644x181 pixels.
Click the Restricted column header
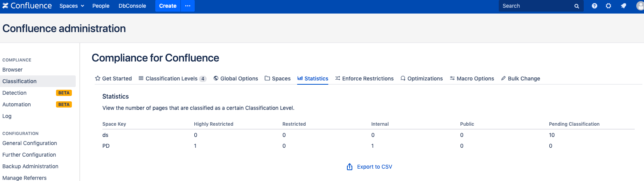pyautogui.click(x=294, y=124)
